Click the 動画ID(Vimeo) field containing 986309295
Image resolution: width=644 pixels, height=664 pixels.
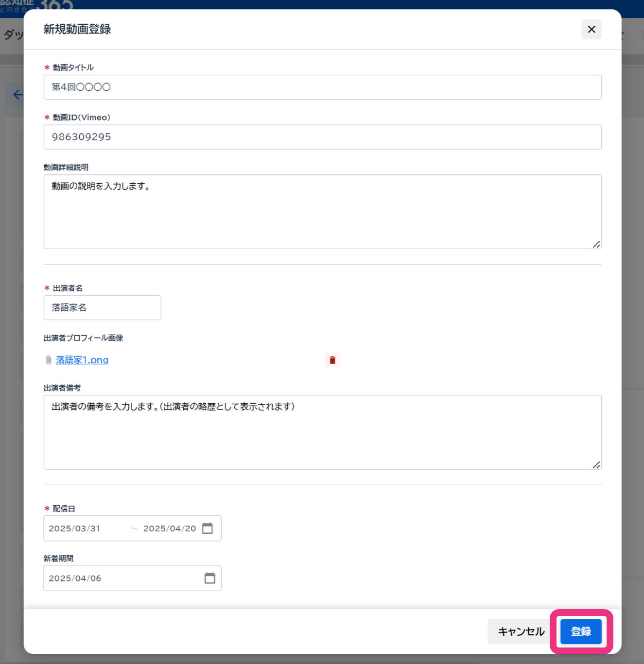click(x=322, y=137)
